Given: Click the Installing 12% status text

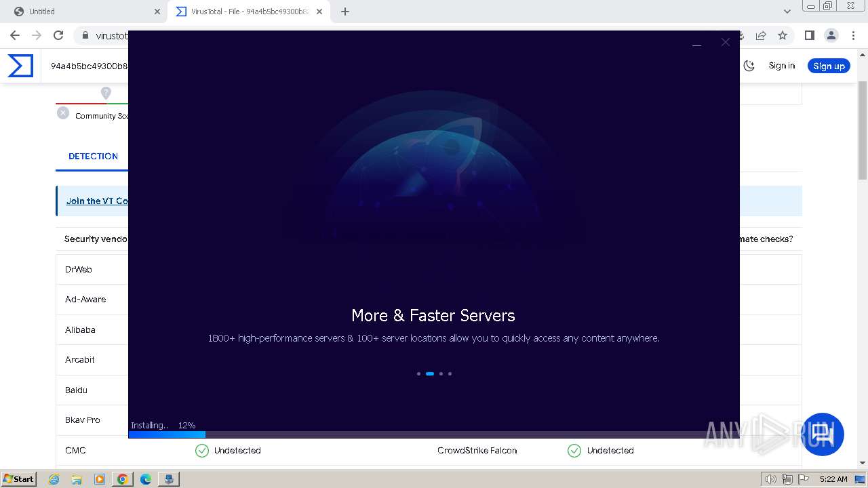Looking at the screenshot, I should 163,426.
